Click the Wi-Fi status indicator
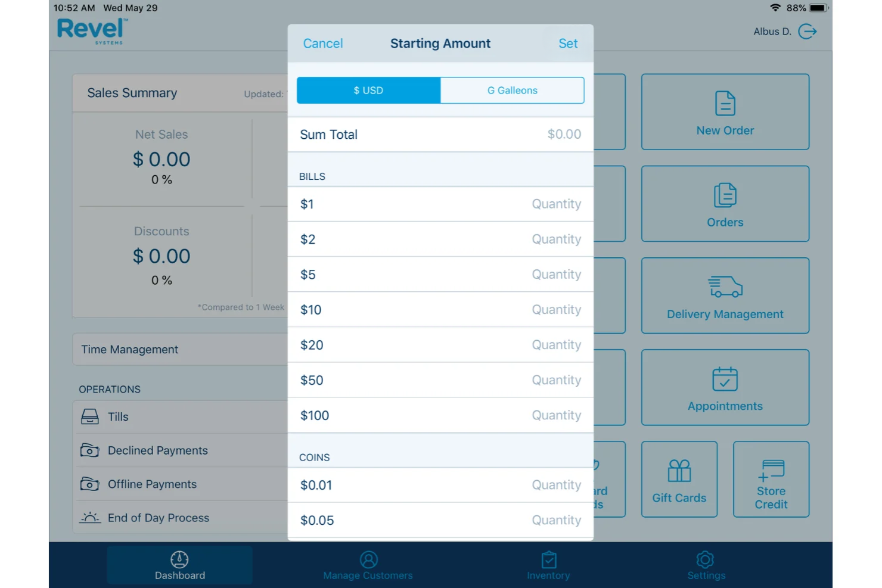The width and height of the screenshot is (882, 588). click(x=775, y=8)
